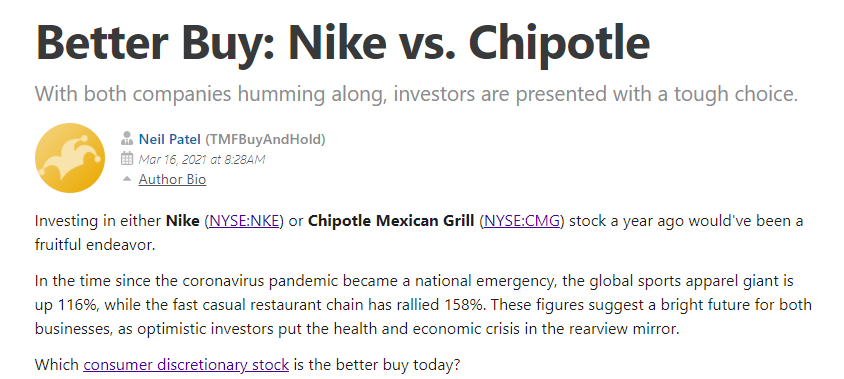Click the person icon beside Neil Patel
844x379 pixels.
(x=127, y=139)
